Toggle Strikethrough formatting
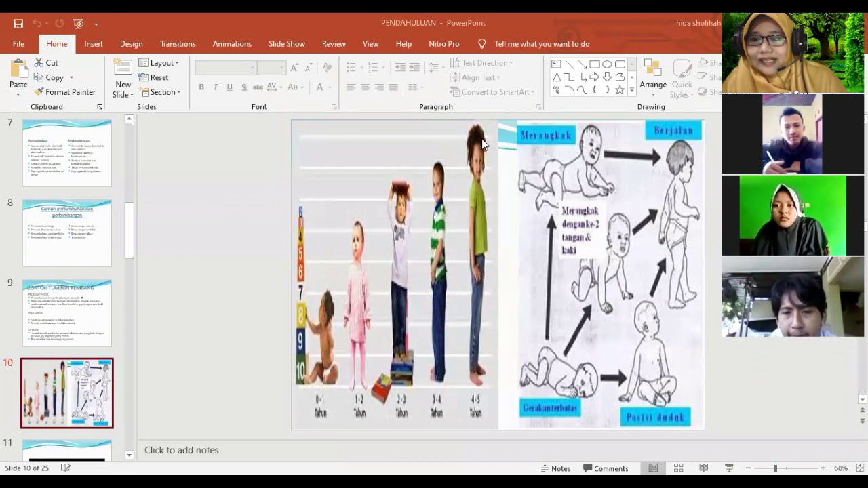868x488 pixels. tap(258, 87)
